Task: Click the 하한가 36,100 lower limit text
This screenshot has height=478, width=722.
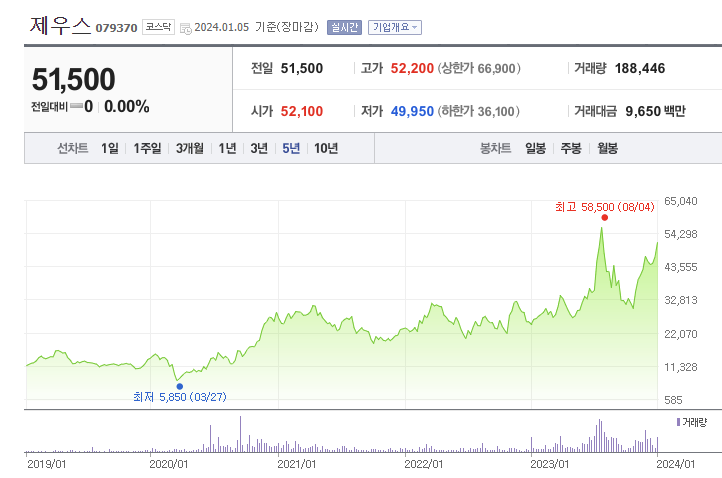Action: point(478,111)
